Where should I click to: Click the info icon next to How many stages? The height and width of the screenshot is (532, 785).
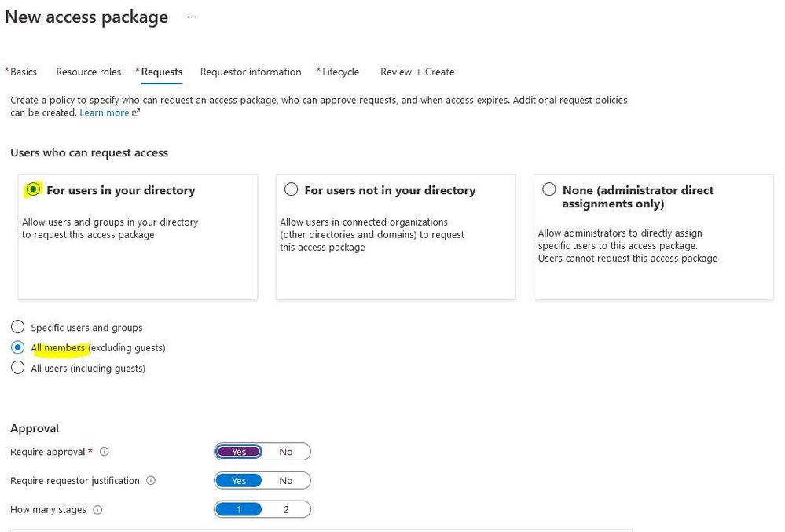click(97, 510)
